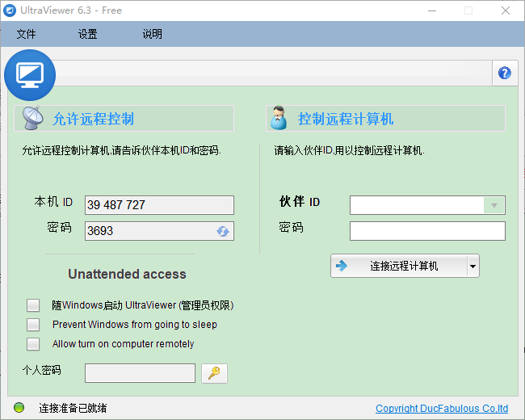Enable 随Windows启动 UltraViewer checkbox

pyautogui.click(x=33, y=305)
